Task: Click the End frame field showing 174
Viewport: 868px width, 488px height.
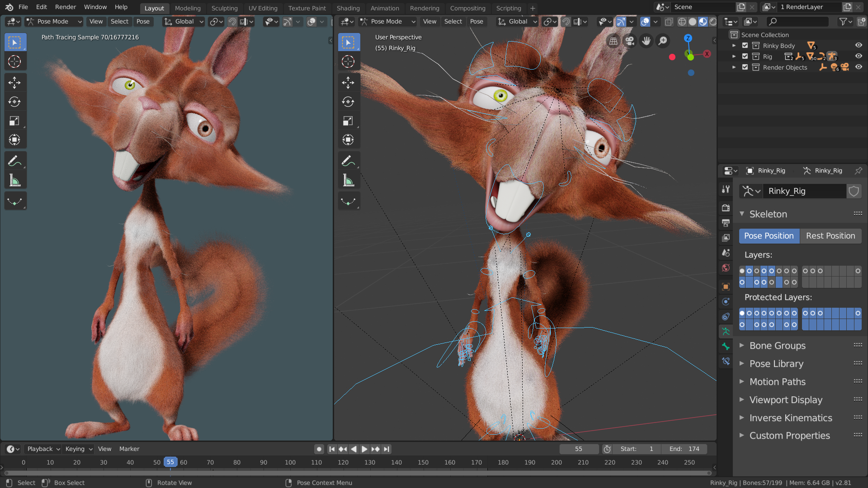Action: pyautogui.click(x=684, y=449)
